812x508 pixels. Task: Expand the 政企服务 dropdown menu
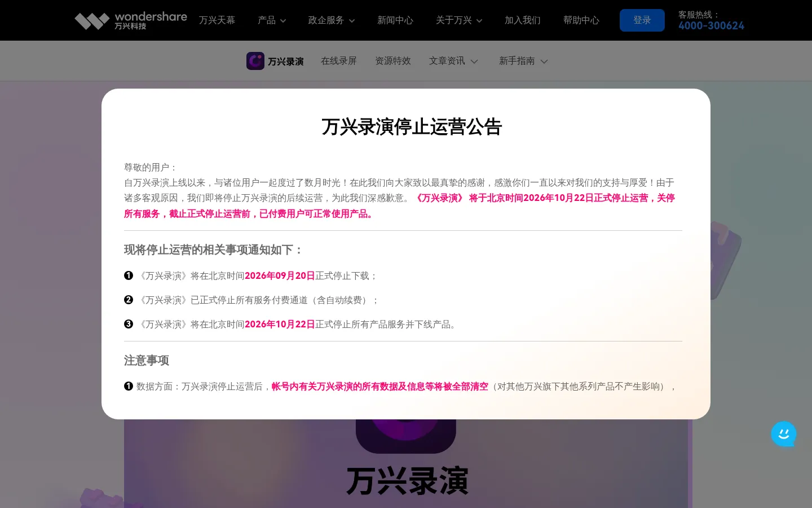pyautogui.click(x=332, y=20)
